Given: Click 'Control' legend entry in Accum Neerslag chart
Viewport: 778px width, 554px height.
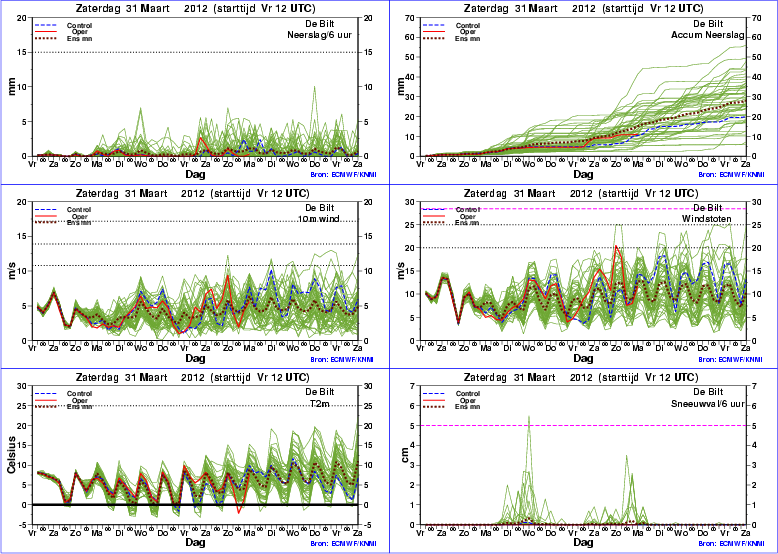Looking at the screenshot, I should [x=468, y=25].
